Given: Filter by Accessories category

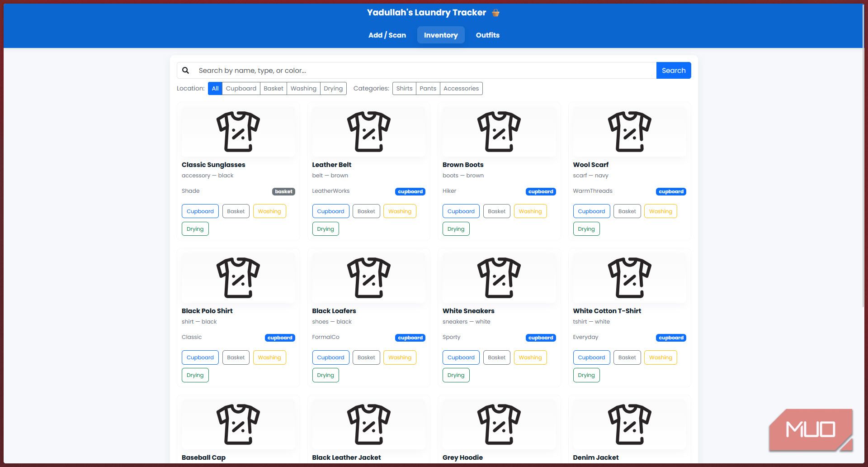Looking at the screenshot, I should [x=461, y=88].
